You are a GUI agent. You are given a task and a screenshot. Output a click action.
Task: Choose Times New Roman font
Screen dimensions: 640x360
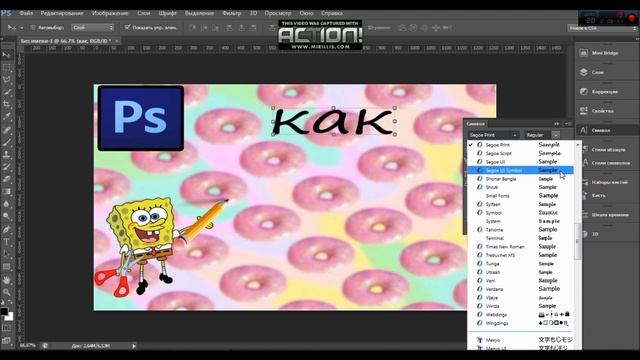point(520,247)
